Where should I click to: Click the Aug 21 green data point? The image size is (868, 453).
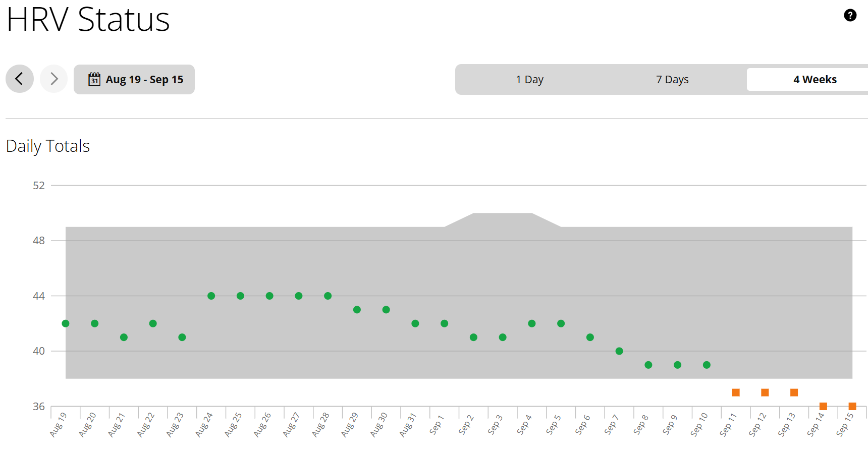(124, 337)
